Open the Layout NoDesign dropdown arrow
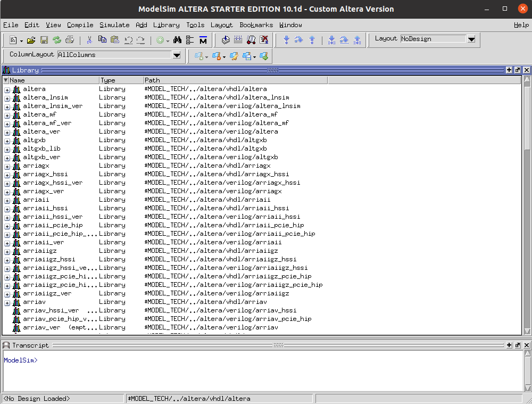The image size is (532, 404). (x=471, y=39)
